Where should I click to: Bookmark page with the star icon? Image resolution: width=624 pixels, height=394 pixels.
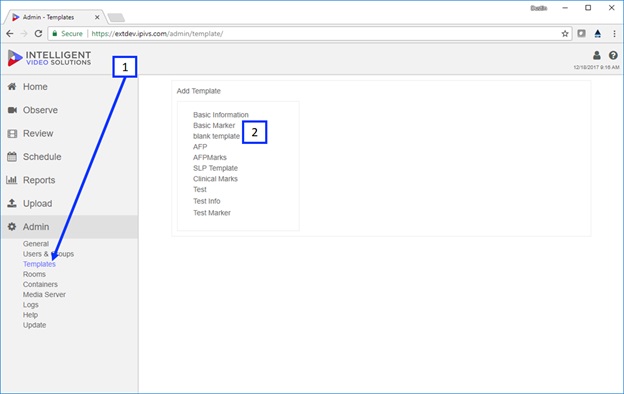click(565, 34)
